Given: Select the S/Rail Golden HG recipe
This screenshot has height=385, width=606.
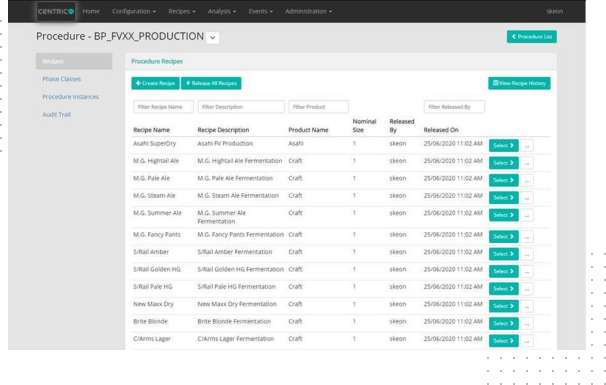Looking at the screenshot, I should point(504,271).
